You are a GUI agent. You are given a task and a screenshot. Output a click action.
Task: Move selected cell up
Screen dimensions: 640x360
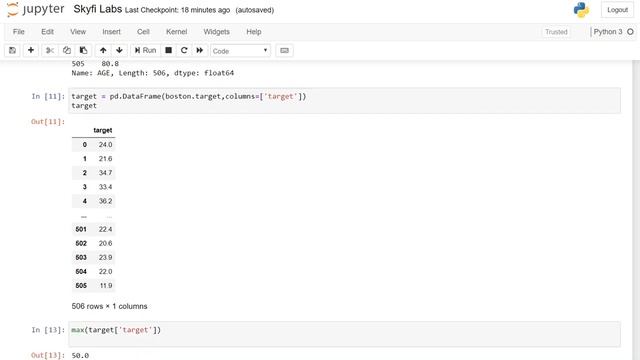(103, 50)
